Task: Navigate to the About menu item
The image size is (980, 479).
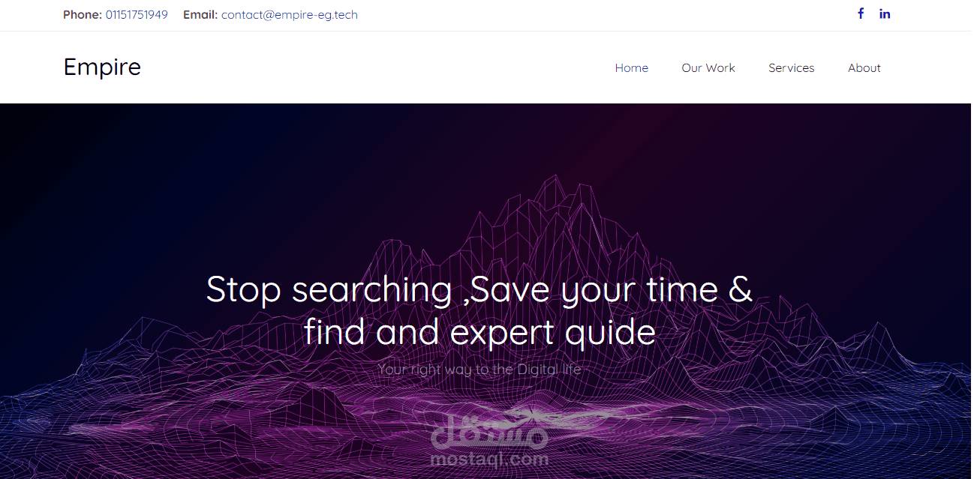Action: pos(864,68)
